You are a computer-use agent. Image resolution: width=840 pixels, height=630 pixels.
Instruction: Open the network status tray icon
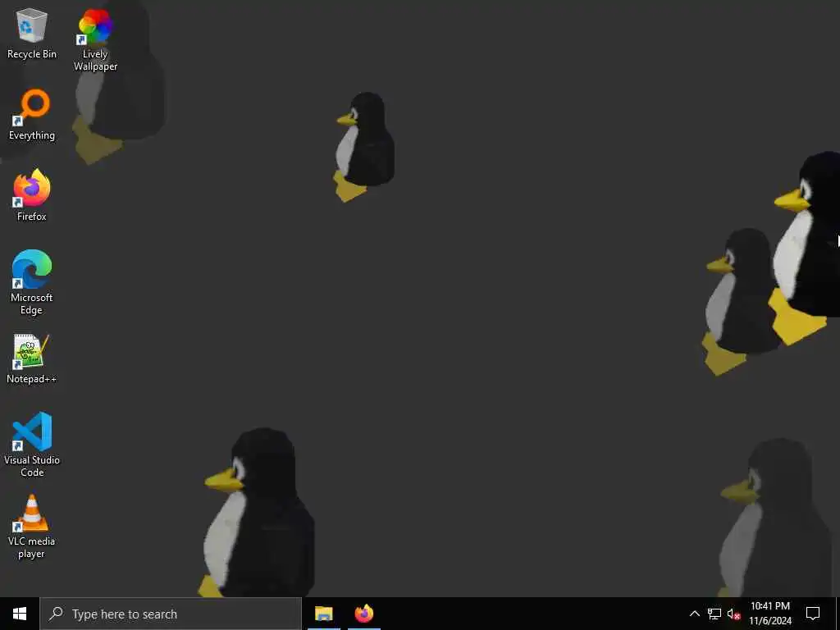coord(714,614)
